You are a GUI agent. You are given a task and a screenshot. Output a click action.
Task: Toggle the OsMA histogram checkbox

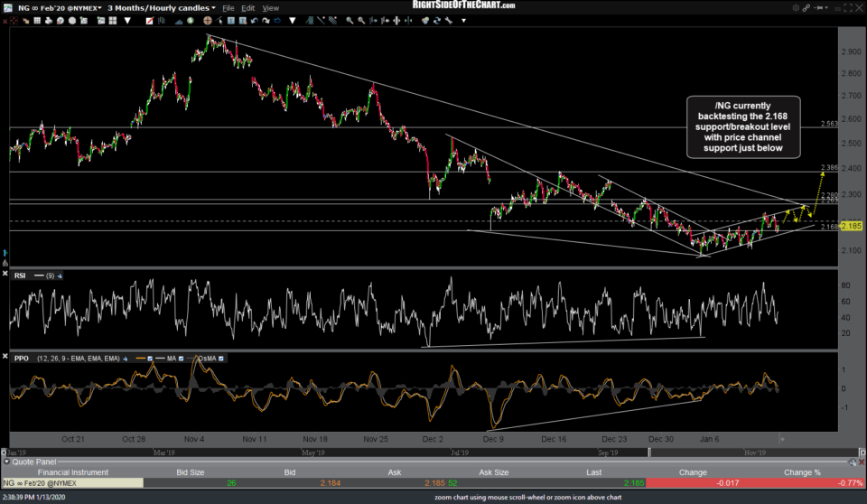click(222, 359)
